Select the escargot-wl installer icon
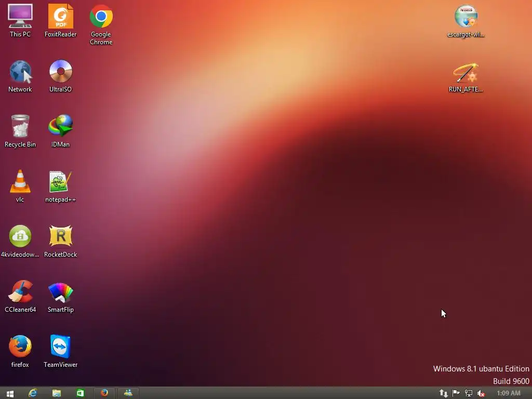The image size is (532, 399). pos(466,21)
